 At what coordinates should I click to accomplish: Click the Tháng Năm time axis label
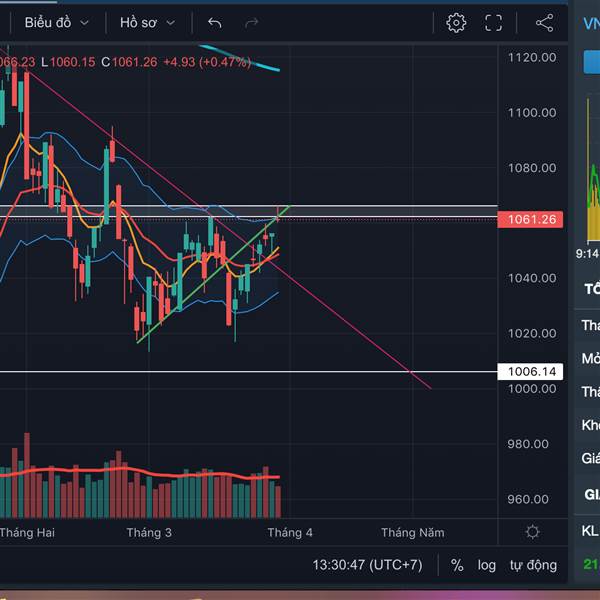413,532
